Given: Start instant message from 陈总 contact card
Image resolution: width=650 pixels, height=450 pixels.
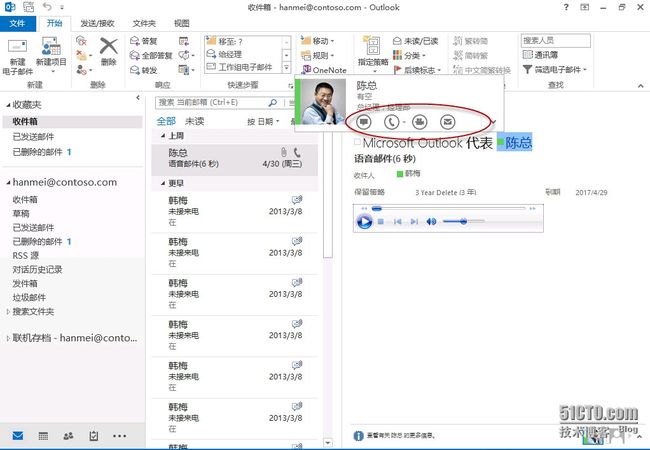Looking at the screenshot, I should (364, 122).
